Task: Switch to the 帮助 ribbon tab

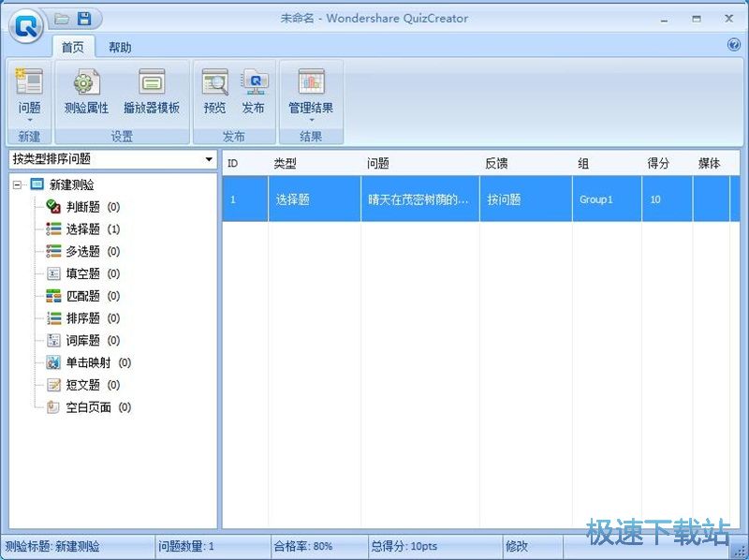Action: pyautogui.click(x=120, y=47)
